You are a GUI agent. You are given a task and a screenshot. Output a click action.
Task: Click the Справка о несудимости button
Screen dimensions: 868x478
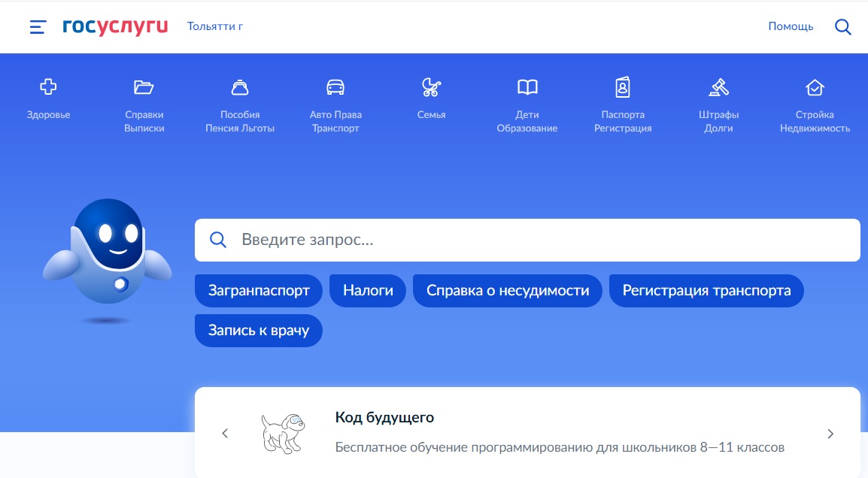pos(508,290)
